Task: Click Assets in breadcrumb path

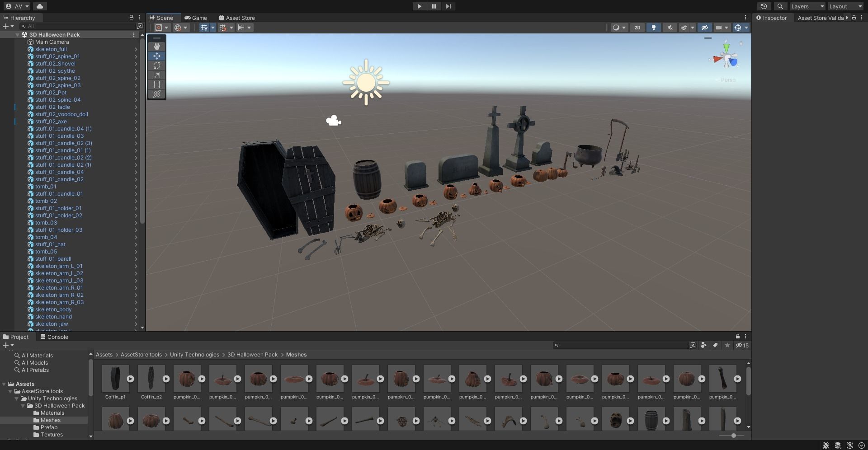Action: [x=104, y=355]
